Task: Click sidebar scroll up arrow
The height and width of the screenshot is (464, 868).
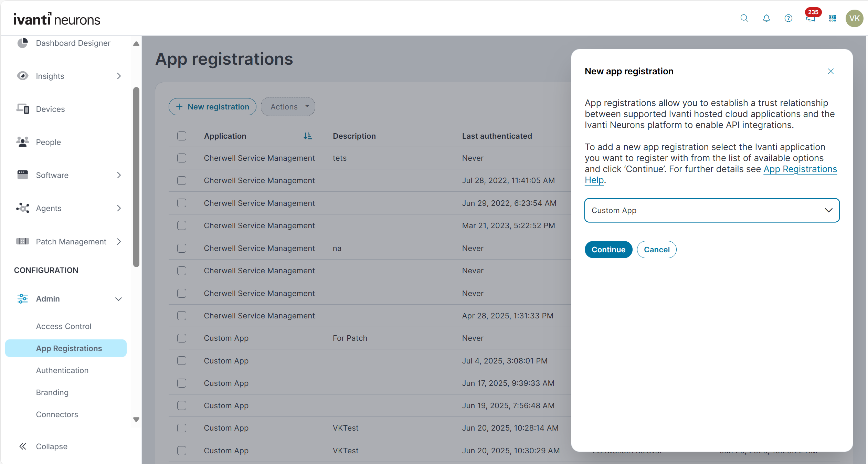Action: pos(136,44)
